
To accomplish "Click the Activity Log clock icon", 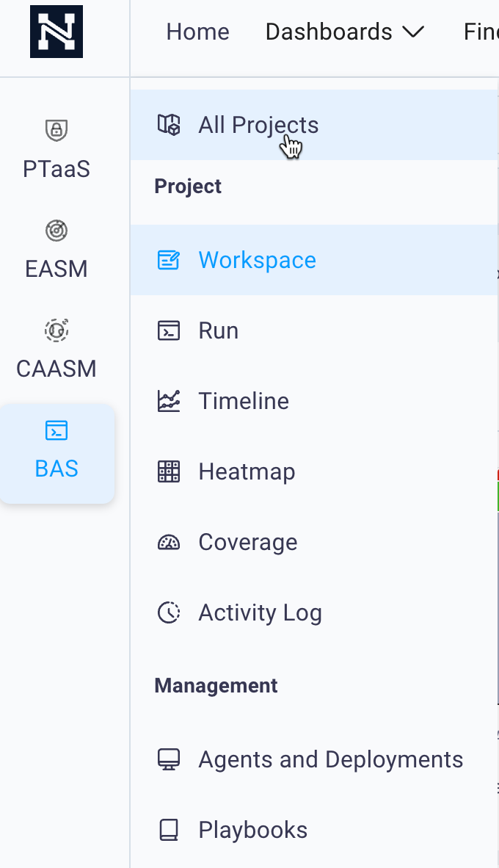I will [x=169, y=612].
